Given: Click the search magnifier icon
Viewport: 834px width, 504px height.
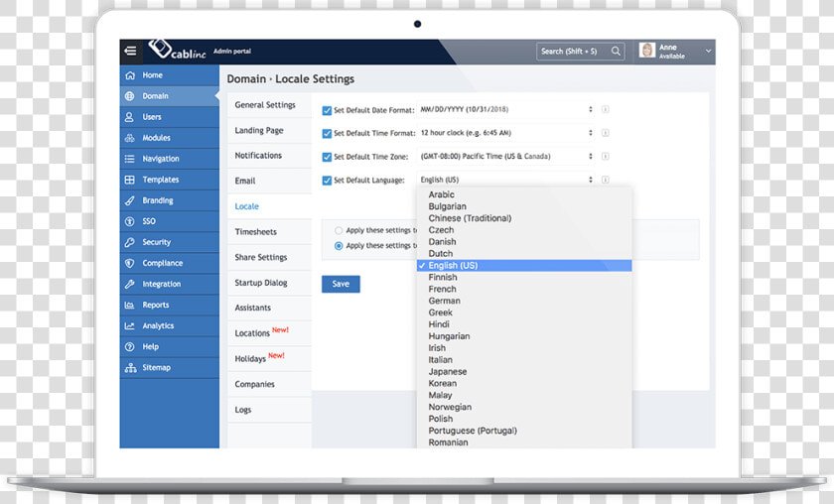Looking at the screenshot, I should [x=616, y=51].
